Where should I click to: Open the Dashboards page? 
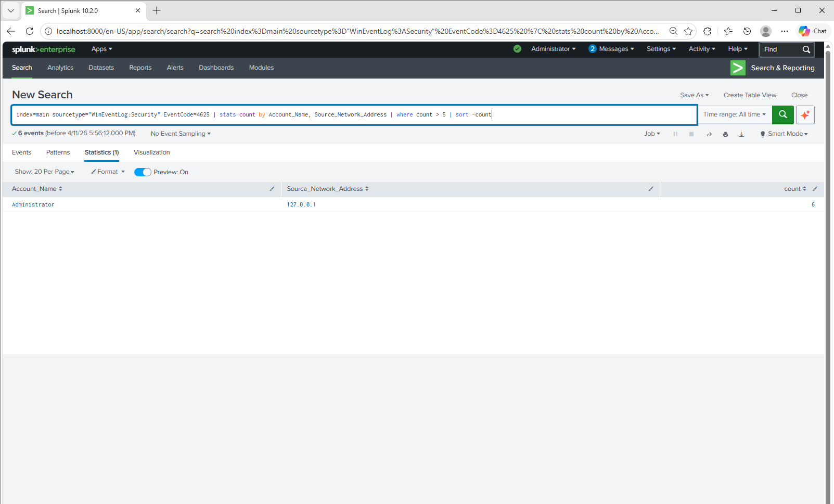(x=216, y=68)
